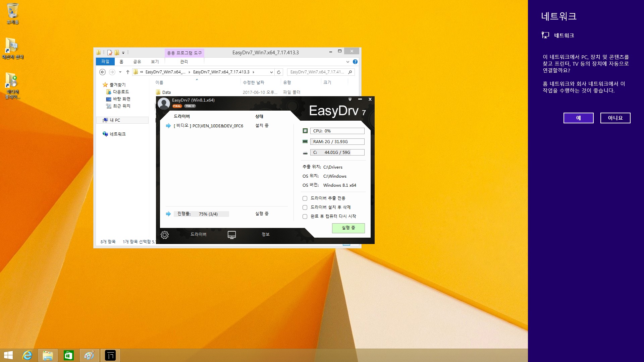Viewport: 644px width, 362px height.
Task: Open EasyDrv settings gear icon
Action: tap(165, 235)
